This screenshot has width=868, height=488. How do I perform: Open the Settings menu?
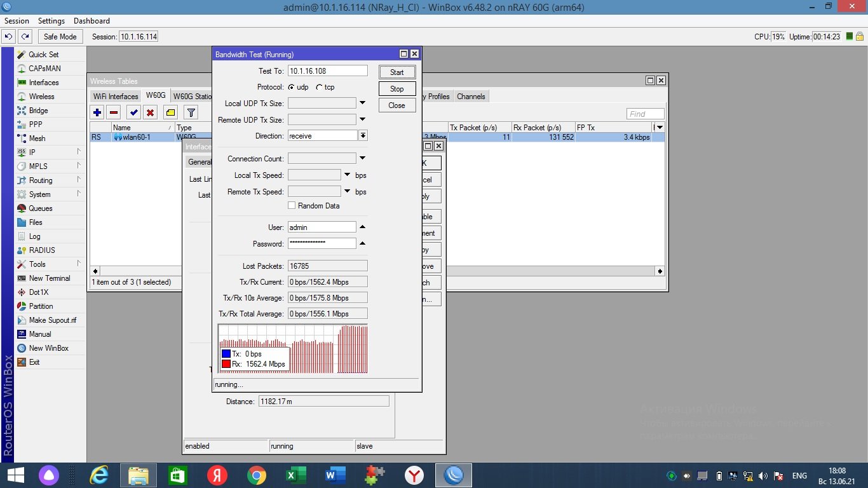51,21
